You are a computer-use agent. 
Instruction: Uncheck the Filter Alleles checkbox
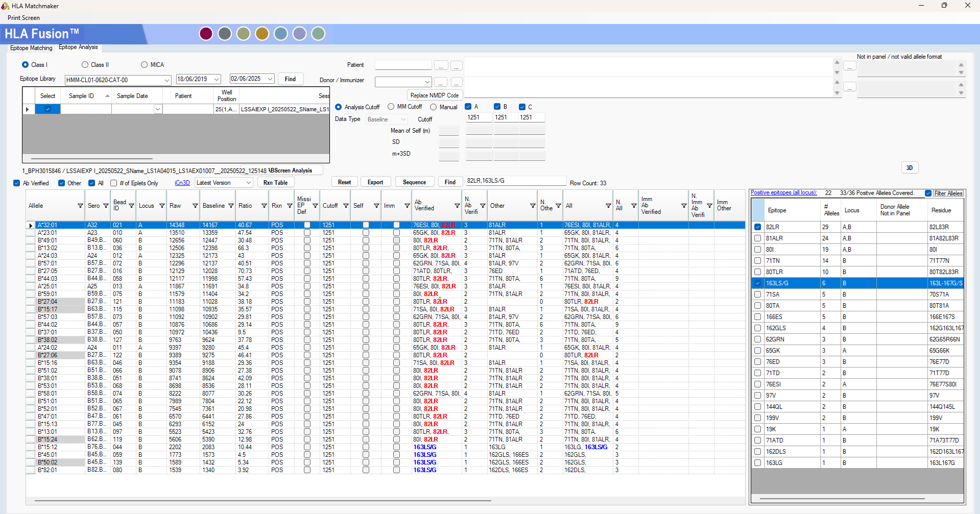928,193
